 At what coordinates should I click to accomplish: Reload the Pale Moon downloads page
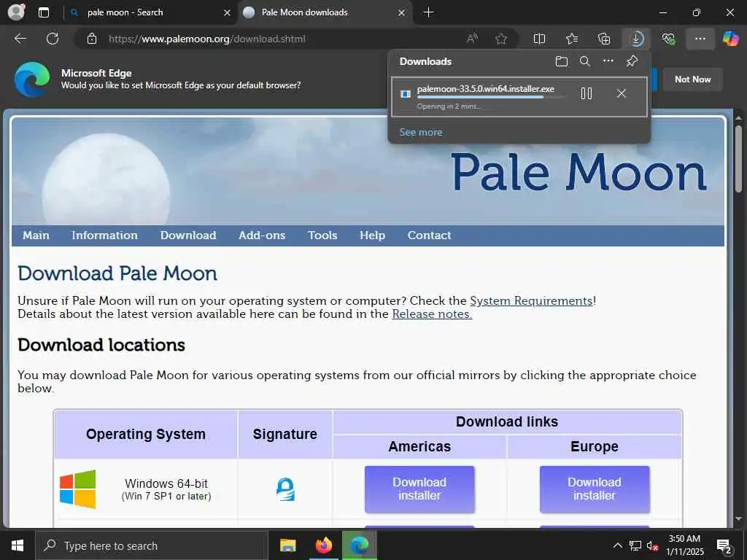pos(53,39)
